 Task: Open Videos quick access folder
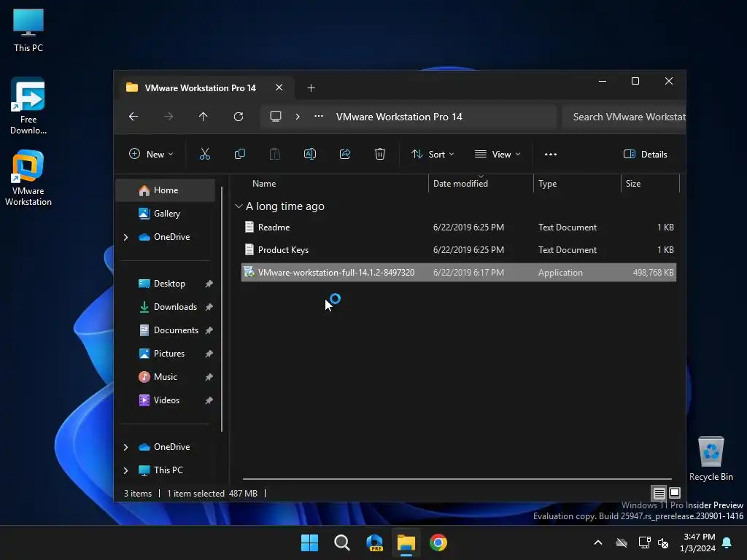(x=166, y=400)
